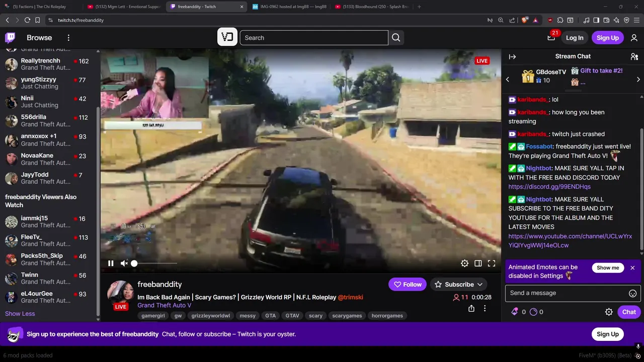The width and height of the screenshot is (644, 362).
Task: Click the Brave VPN shield icon
Action: pyautogui.click(x=626, y=20)
